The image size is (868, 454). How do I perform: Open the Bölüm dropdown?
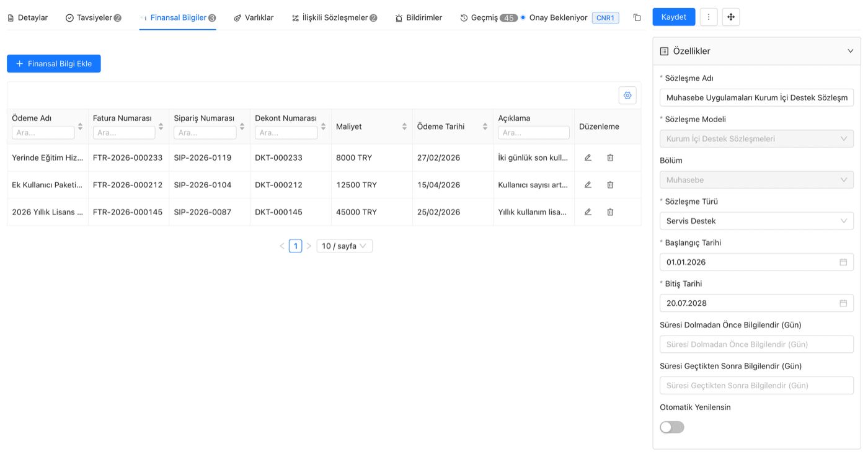coord(756,180)
